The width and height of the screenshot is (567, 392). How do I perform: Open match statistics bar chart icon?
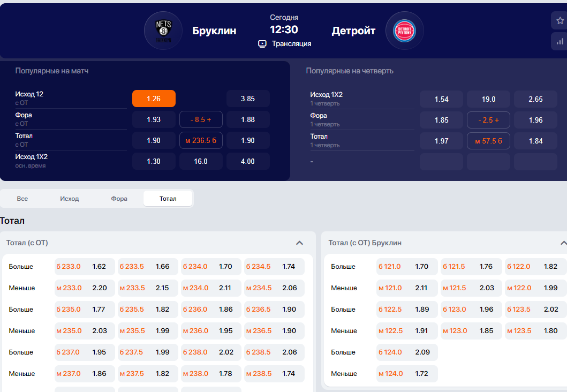(x=560, y=41)
